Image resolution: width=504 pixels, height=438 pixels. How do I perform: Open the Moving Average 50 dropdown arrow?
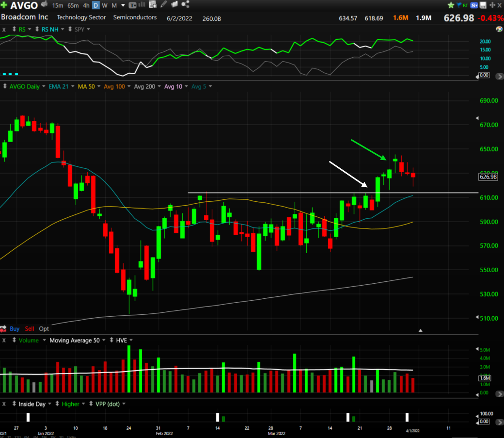[104, 340]
